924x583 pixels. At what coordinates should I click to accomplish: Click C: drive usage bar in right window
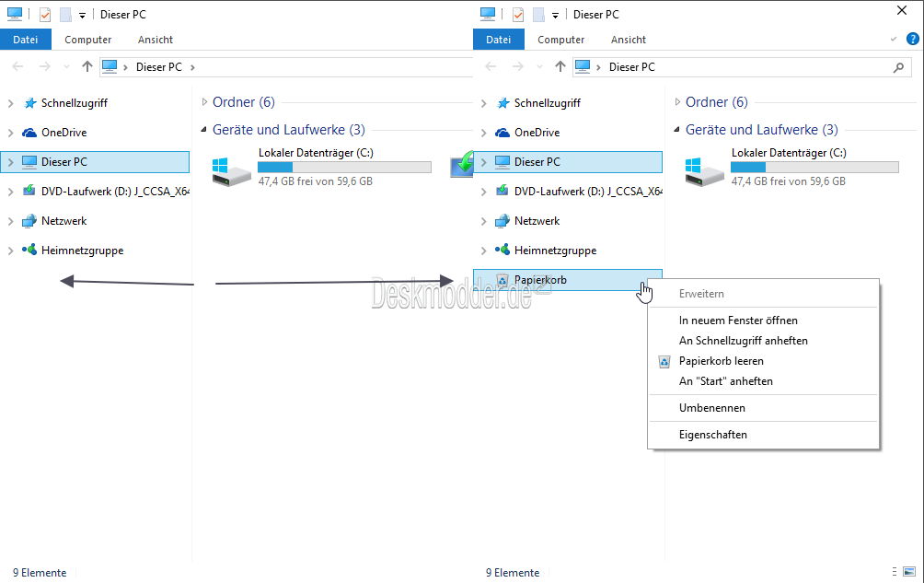coord(815,168)
